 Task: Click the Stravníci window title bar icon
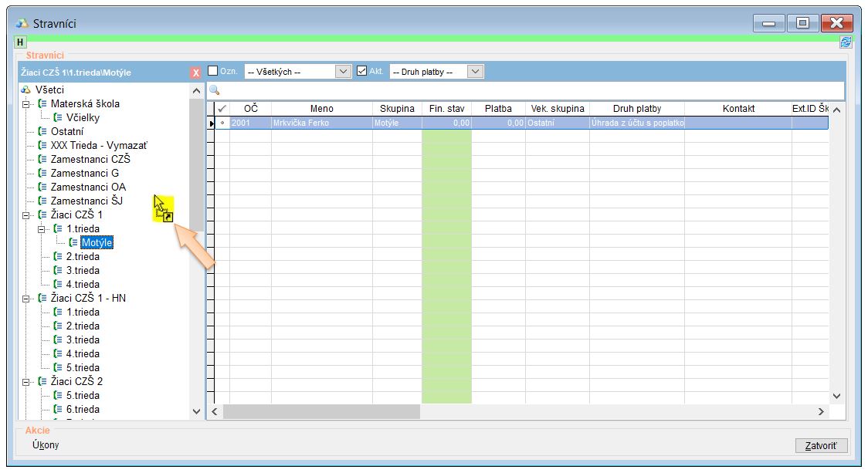tap(22, 24)
